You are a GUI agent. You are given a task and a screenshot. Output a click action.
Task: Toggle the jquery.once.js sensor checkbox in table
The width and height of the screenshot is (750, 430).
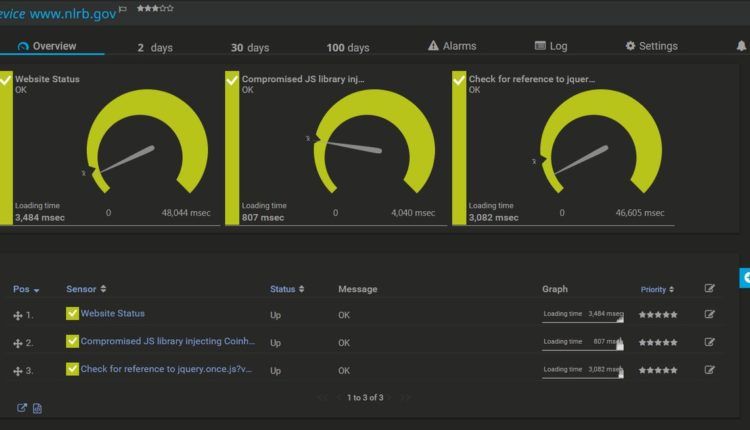click(x=72, y=369)
